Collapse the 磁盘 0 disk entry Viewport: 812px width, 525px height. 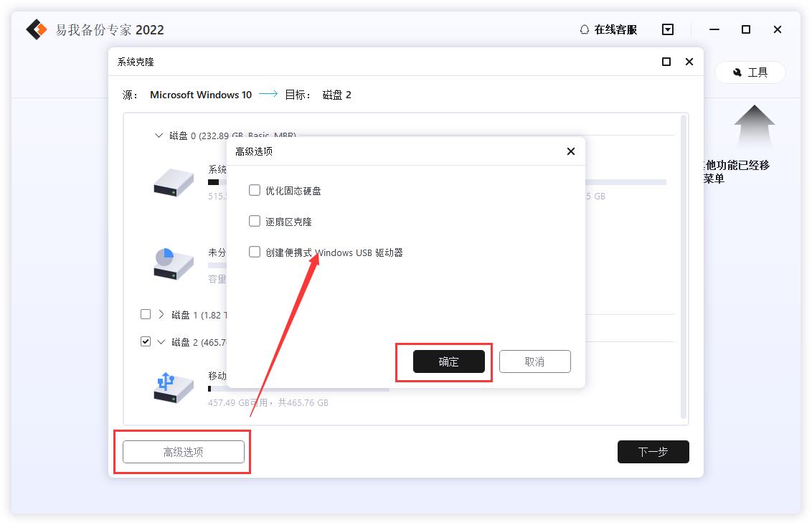pyautogui.click(x=159, y=135)
